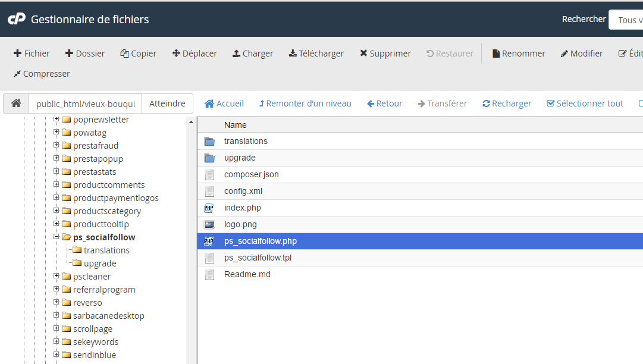This screenshot has width=643, height=364.
Task: Click the home directory icon button
Action: point(16,103)
